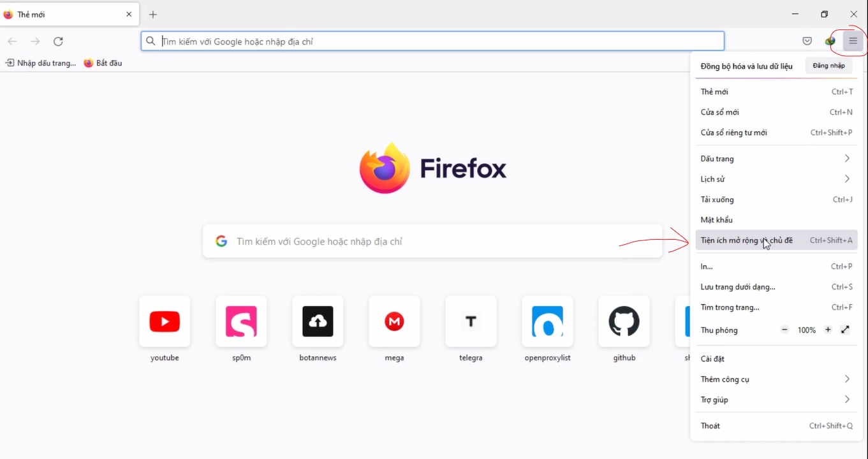Expand the 'Trợ giúp' help submenu

click(776, 400)
